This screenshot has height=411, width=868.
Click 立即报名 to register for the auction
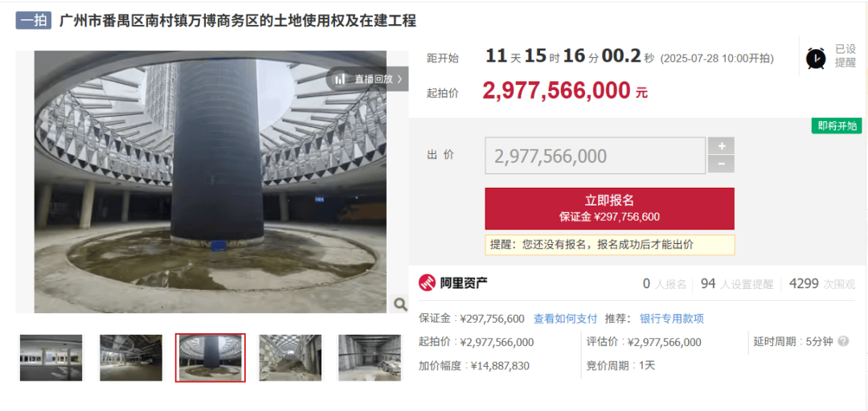click(609, 209)
